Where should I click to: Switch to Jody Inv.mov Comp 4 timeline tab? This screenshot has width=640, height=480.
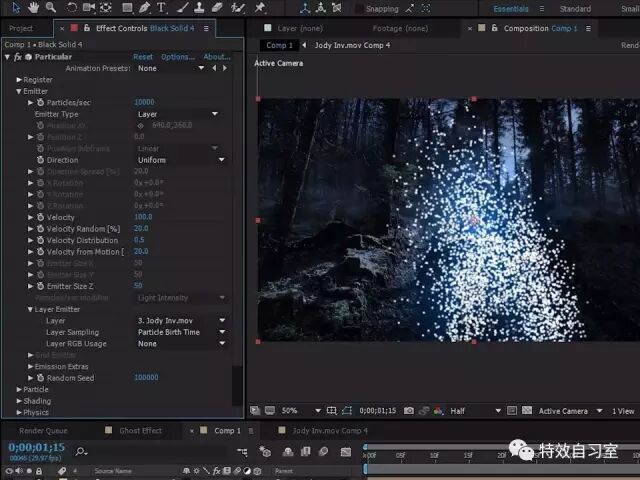(x=330, y=431)
